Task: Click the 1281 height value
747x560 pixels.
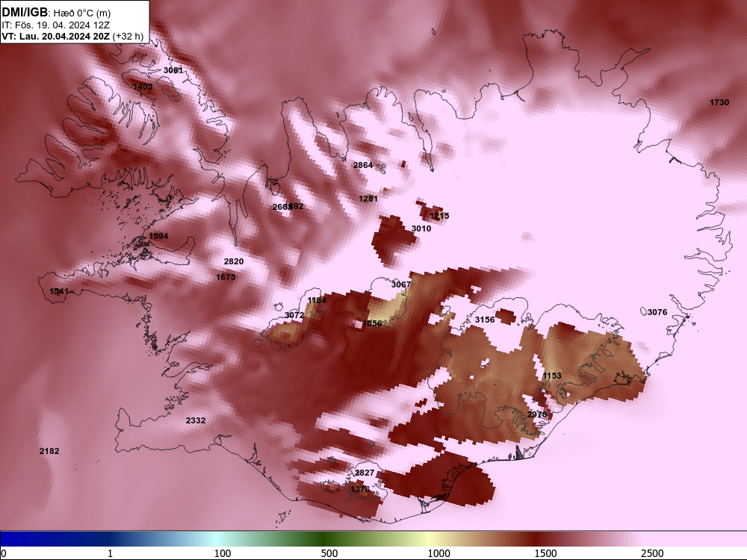Action: point(368,199)
